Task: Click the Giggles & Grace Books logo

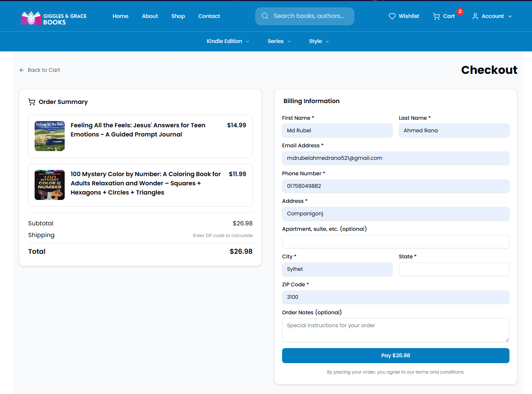Action: tap(54, 16)
